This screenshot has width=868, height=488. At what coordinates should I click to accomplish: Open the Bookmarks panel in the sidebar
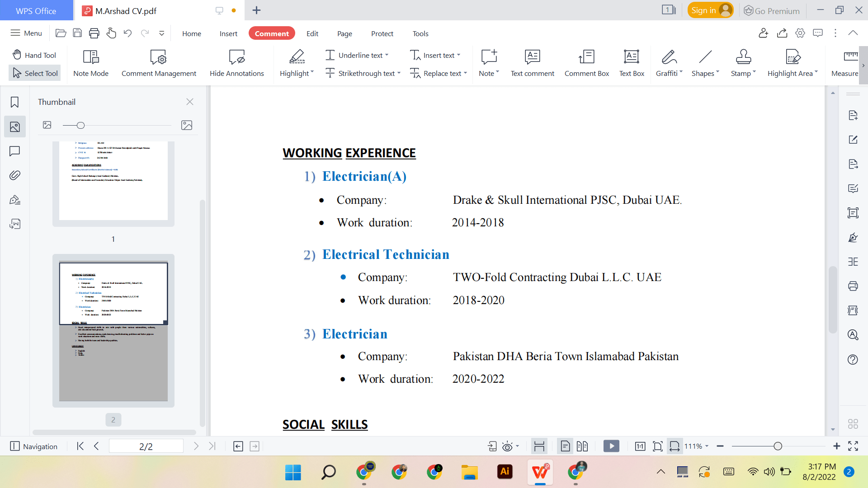14,102
